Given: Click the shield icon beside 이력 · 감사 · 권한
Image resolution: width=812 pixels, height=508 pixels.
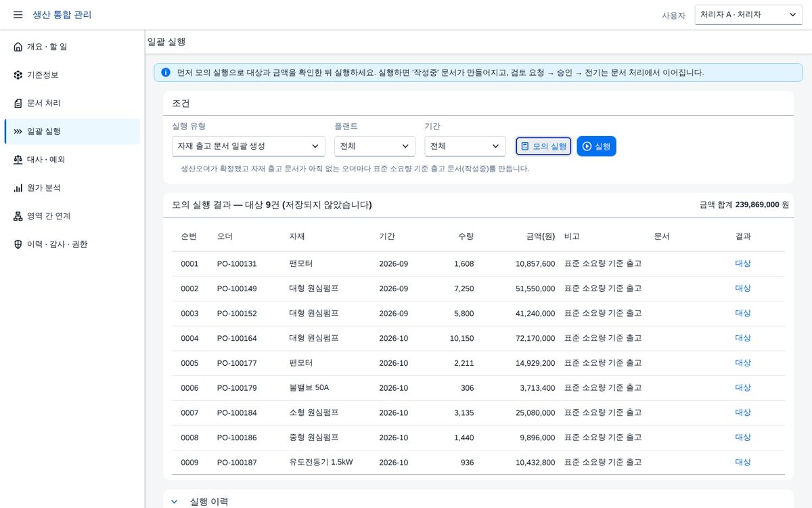Looking at the screenshot, I should 18,245.
